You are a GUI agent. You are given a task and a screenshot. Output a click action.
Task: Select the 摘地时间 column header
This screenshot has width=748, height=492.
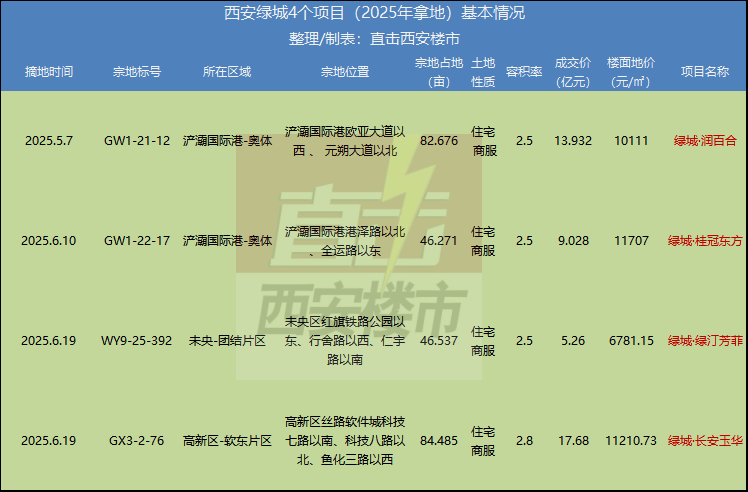point(49,72)
